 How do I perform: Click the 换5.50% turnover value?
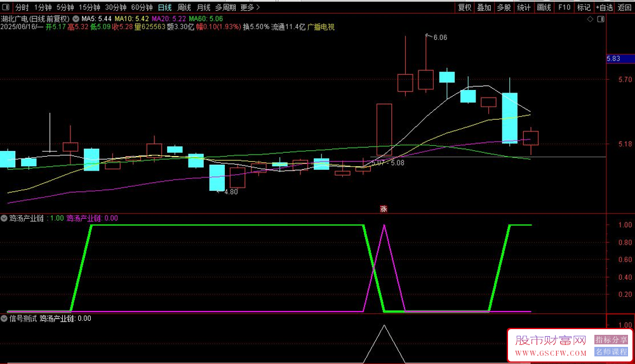point(256,27)
